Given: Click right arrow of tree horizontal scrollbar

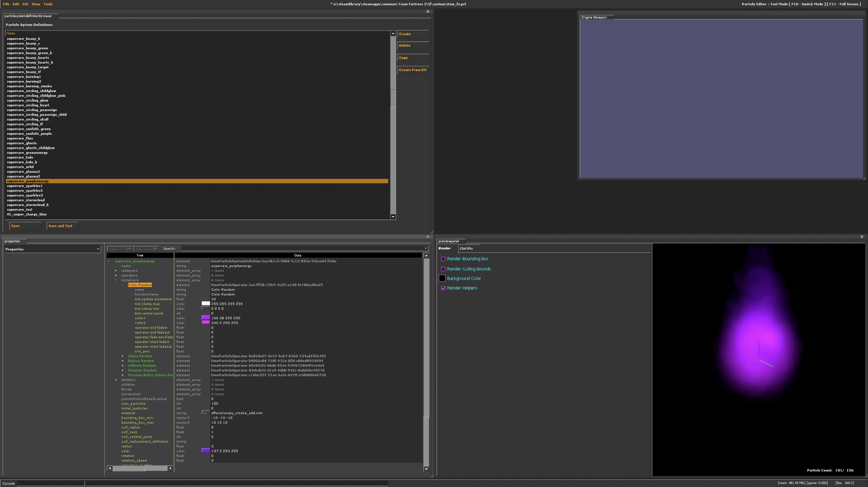Looking at the screenshot, I should (170, 468).
